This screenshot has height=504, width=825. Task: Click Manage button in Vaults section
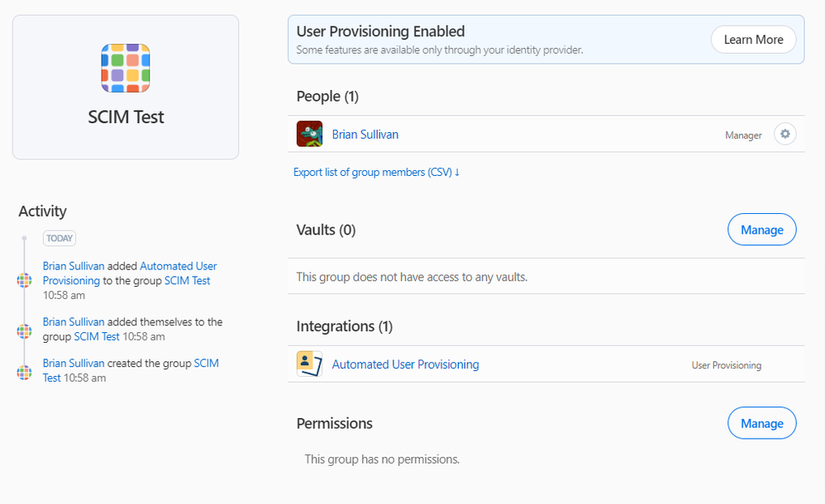click(761, 230)
